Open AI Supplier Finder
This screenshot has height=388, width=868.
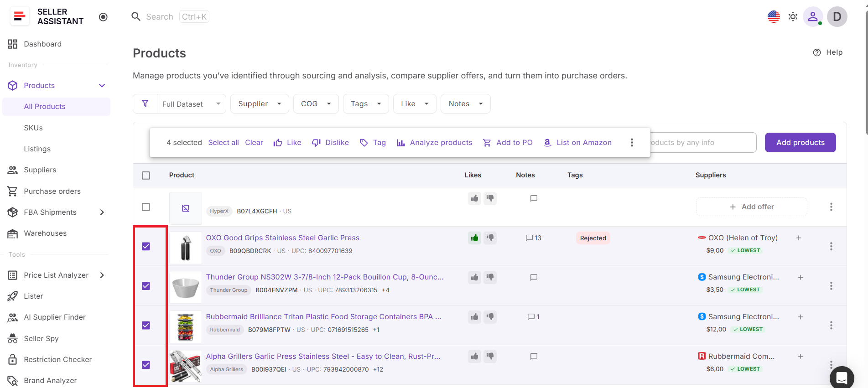pos(54,317)
